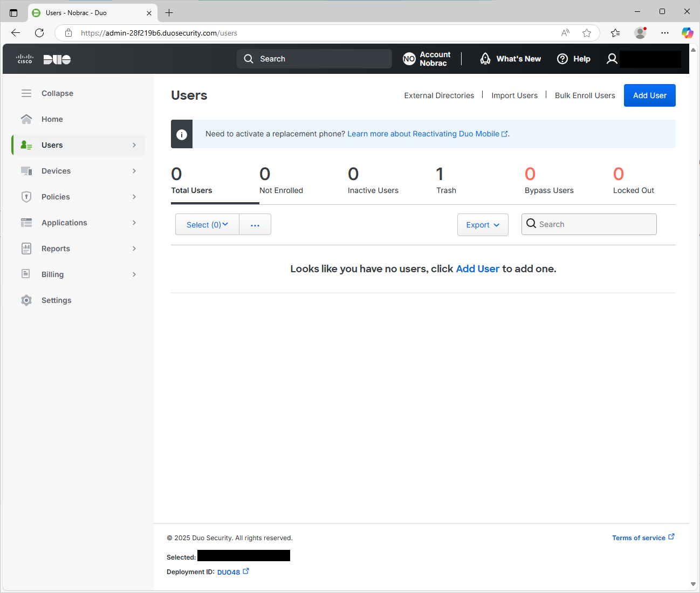This screenshot has height=593, width=700.
Task: Click the top header Search box
Action: (314, 59)
